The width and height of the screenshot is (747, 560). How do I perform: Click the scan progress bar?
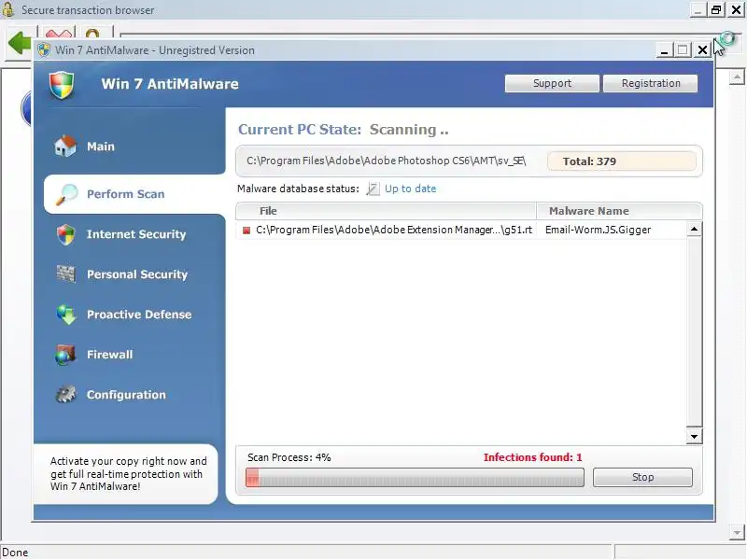(x=415, y=477)
